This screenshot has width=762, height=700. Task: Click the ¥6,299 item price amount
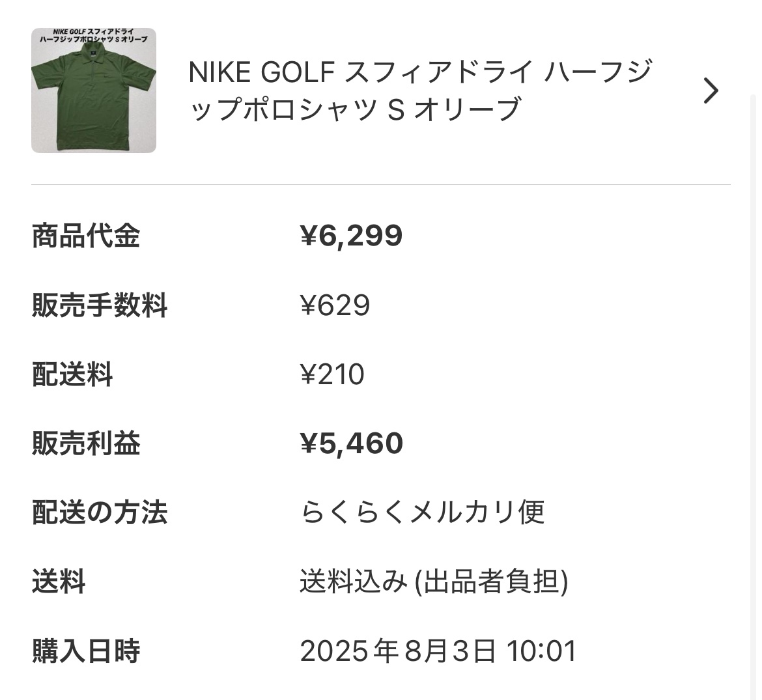(351, 236)
